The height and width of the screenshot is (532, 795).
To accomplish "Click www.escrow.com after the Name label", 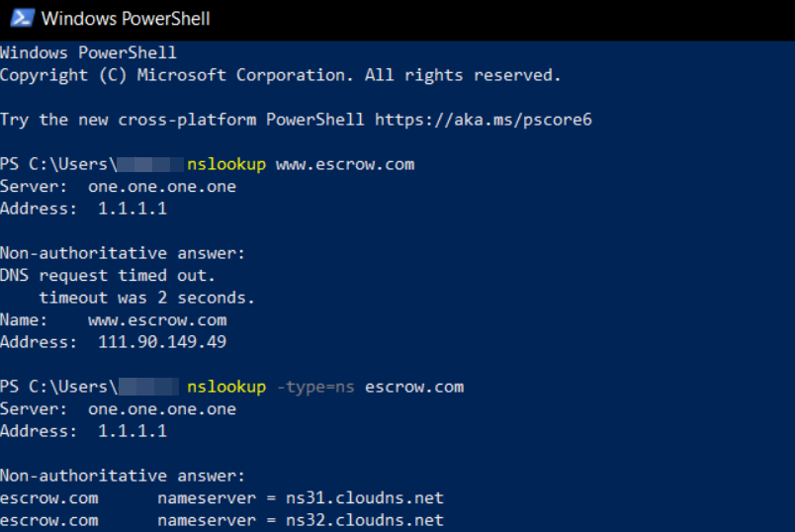I will (x=157, y=320).
